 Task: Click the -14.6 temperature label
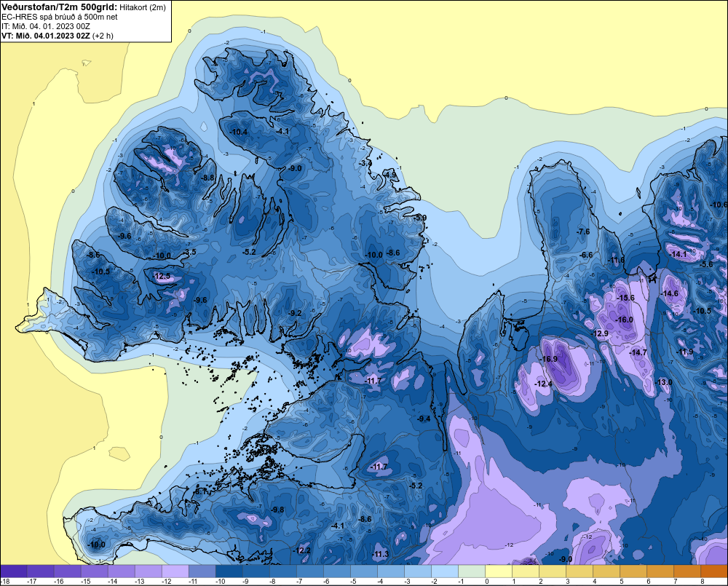670,293
